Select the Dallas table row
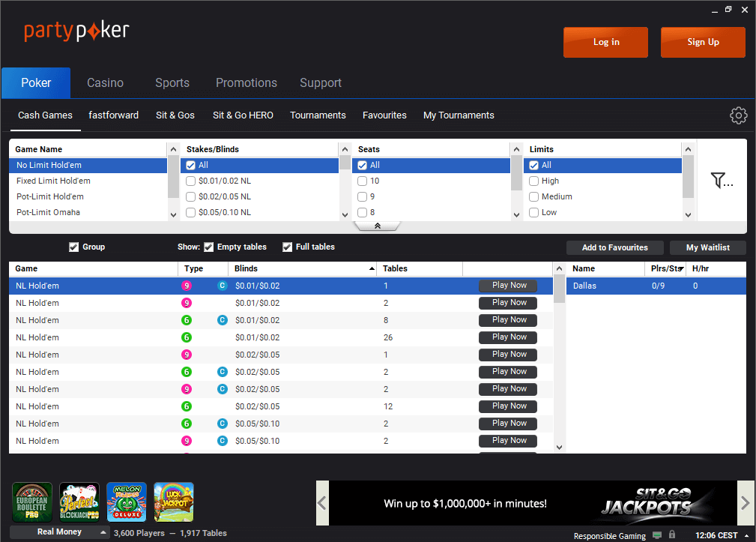This screenshot has width=756, height=542. 656,286
